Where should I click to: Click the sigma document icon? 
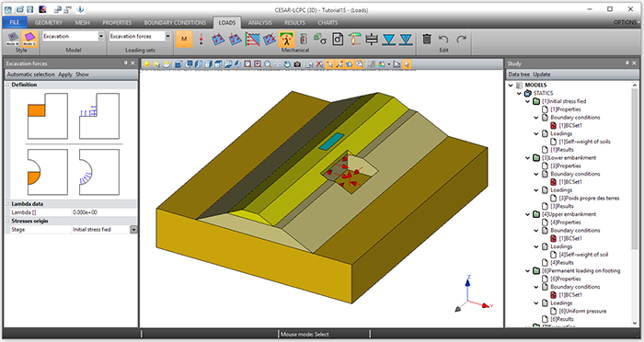(338, 39)
